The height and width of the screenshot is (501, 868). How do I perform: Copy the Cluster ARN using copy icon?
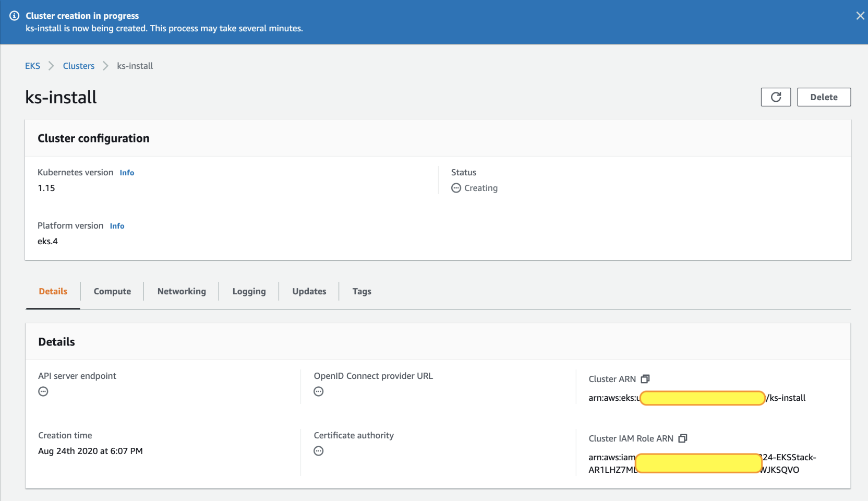click(x=645, y=379)
